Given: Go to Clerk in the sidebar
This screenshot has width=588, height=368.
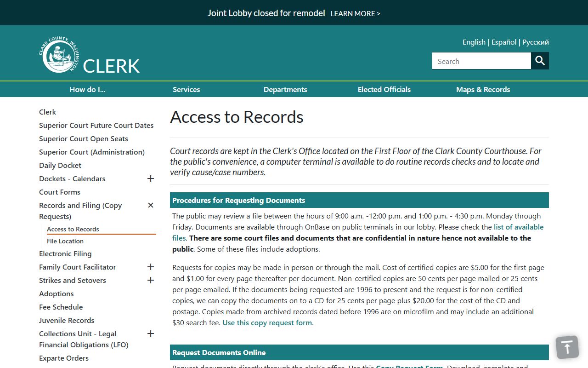Looking at the screenshot, I should (47, 112).
